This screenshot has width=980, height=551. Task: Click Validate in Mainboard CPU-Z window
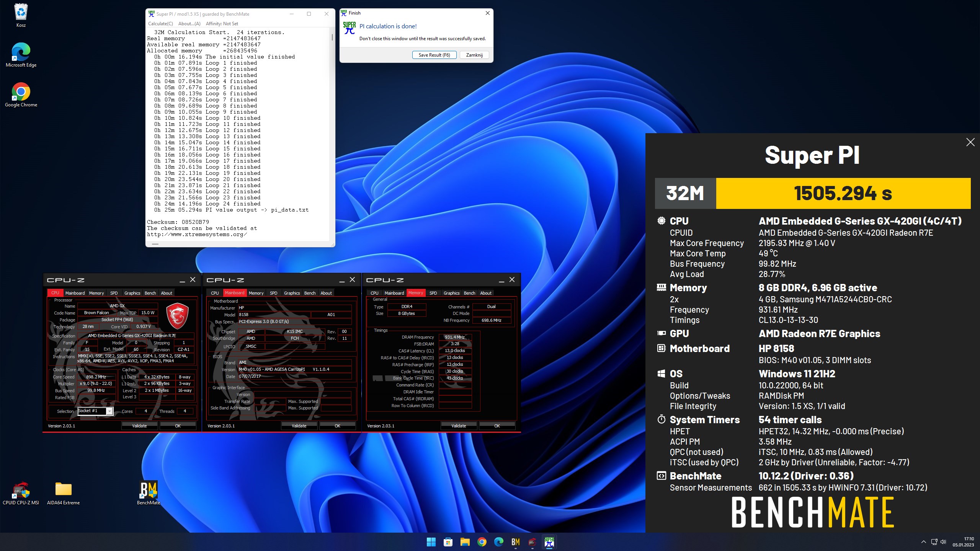tap(299, 426)
